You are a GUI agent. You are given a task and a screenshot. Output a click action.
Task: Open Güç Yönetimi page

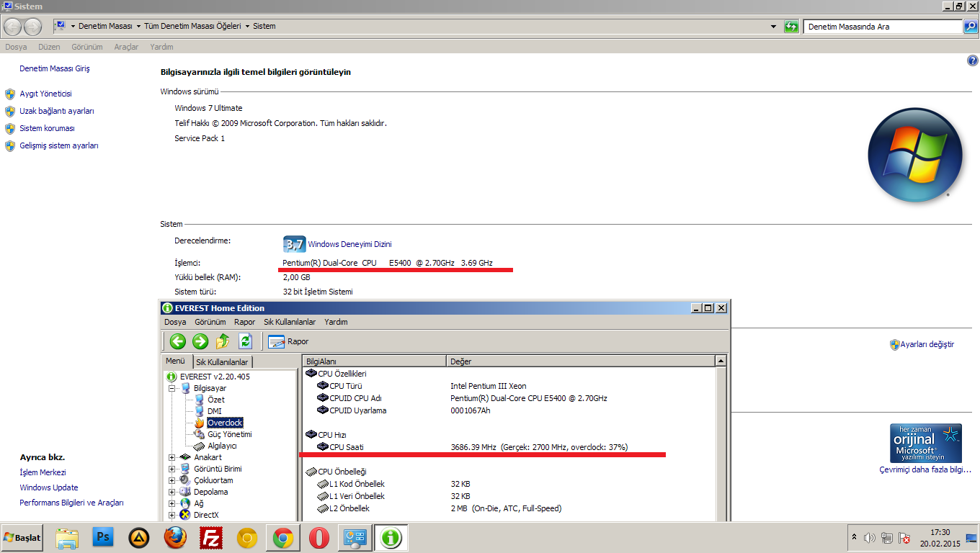[x=229, y=434]
